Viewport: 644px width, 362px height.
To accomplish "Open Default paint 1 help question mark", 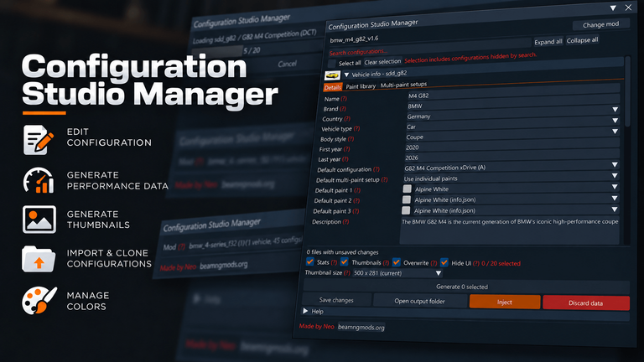I will coord(357,190).
